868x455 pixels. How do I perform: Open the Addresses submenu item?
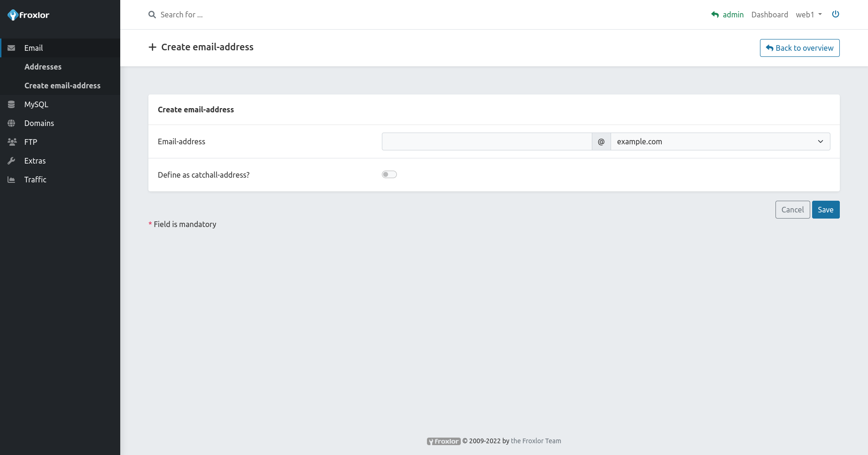point(43,67)
